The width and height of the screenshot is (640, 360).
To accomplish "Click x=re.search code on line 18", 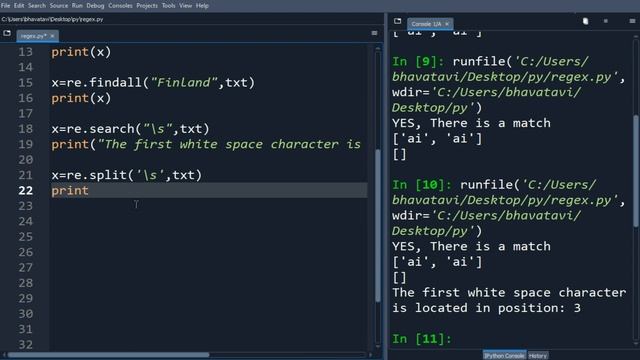I will (x=130, y=129).
